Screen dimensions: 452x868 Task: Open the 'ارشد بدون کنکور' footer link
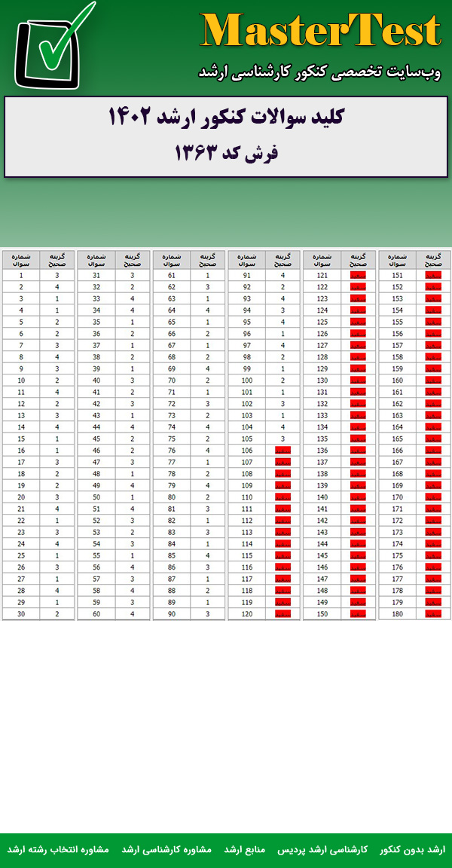(x=412, y=849)
